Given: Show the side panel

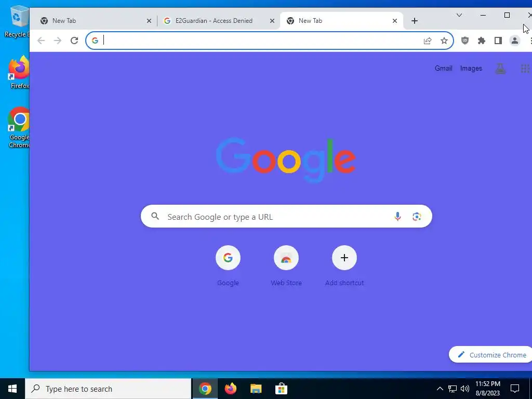Looking at the screenshot, I should click(x=498, y=41).
